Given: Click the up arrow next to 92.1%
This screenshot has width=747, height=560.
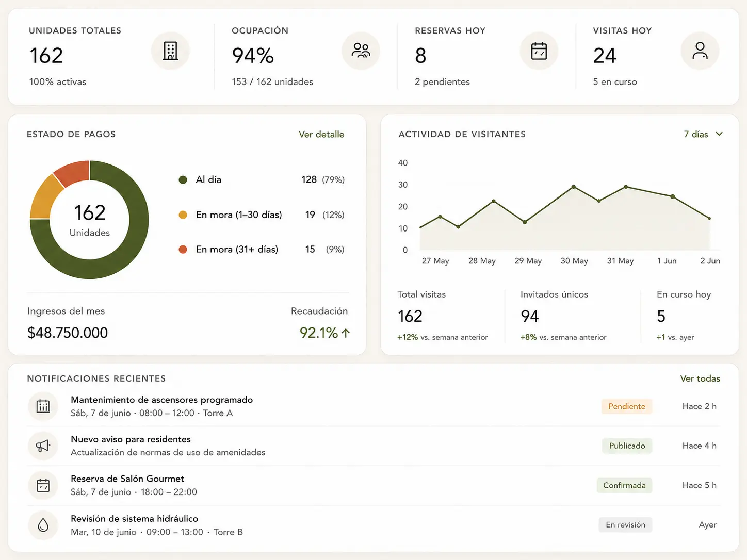Looking at the screenshot, I should pyautogui.click(x=346, y=333).
